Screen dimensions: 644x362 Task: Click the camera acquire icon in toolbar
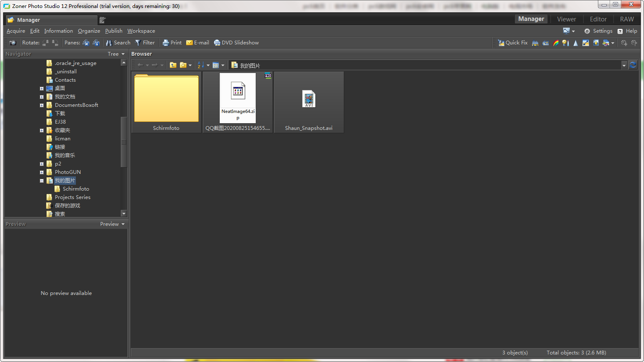coord(13,43)
